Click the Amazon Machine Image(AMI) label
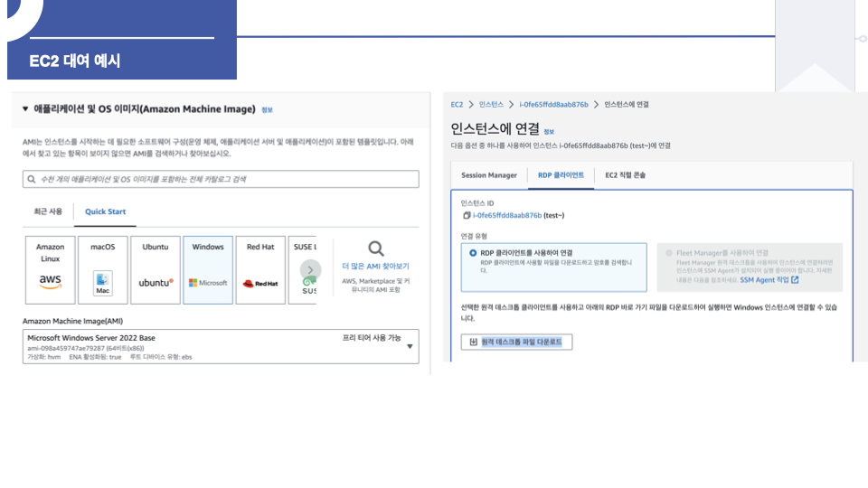The height and width of the screenshot is (488, 868). [x=72, y=321]
